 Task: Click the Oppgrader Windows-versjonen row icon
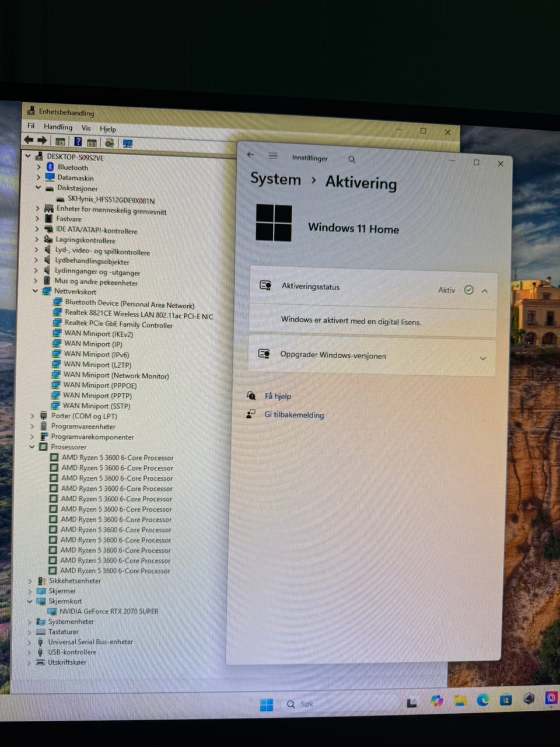(x=264, y=354)
